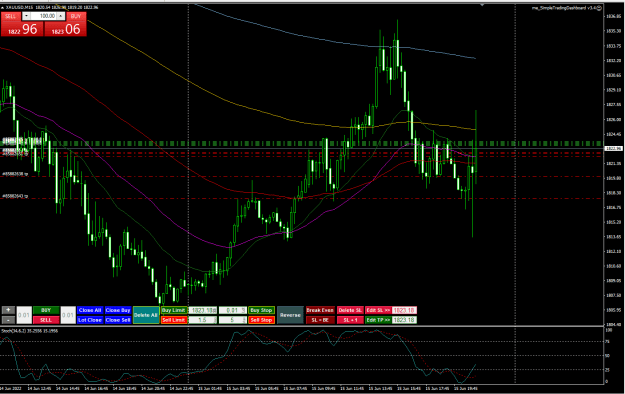This screenshot has height=394, width=625.
Task: Click the Buy Limit button
Action: click(x=174, y=310)
